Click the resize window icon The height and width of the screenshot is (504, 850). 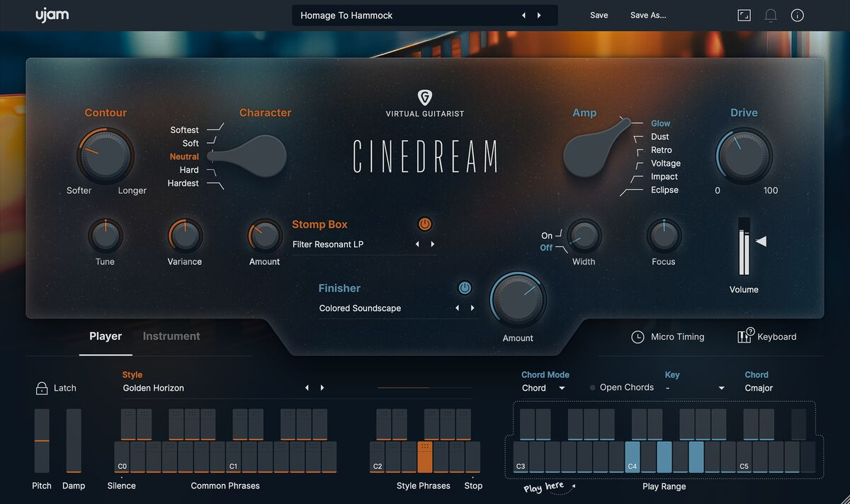point(744,16)
